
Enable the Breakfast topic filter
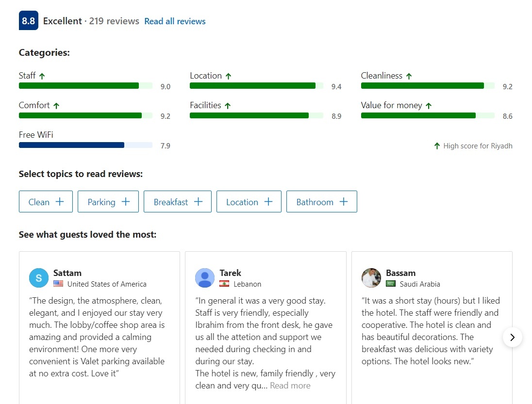pyautogui.click(x=178, y=202)
